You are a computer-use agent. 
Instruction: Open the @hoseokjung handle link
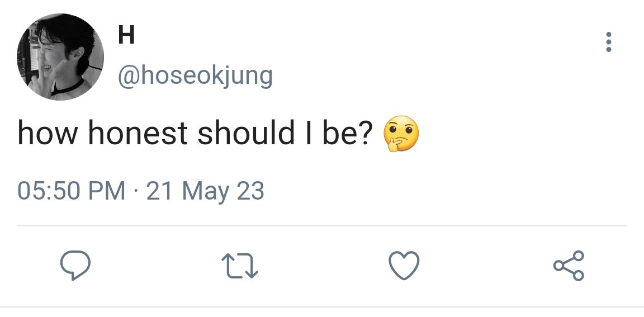click(x=195, y=77)
